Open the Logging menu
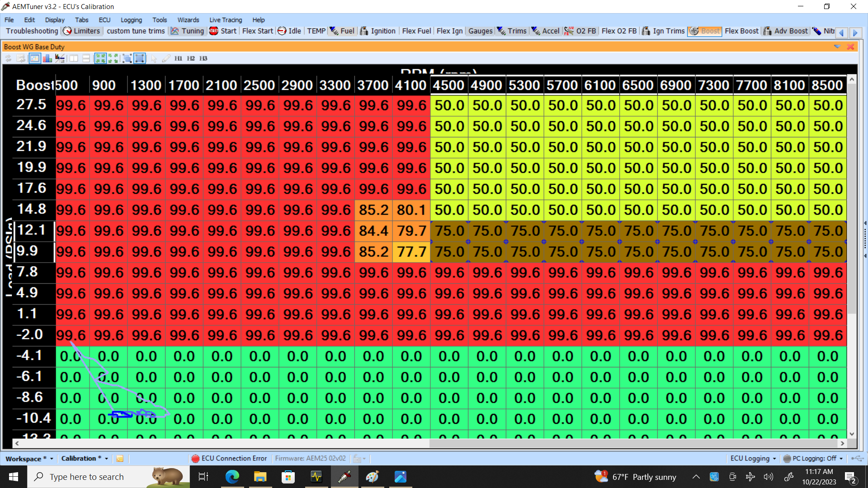Screen dimensions: 868x488 (x=131, y=20)
